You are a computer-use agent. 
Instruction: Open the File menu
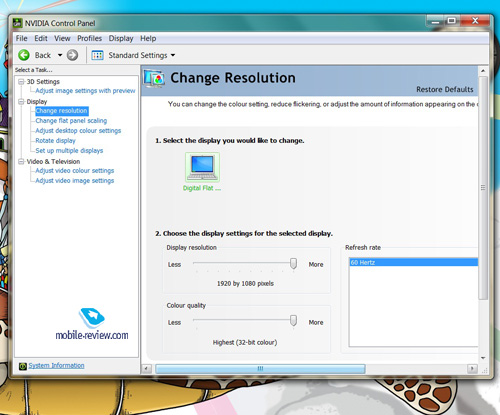(21, 39)
